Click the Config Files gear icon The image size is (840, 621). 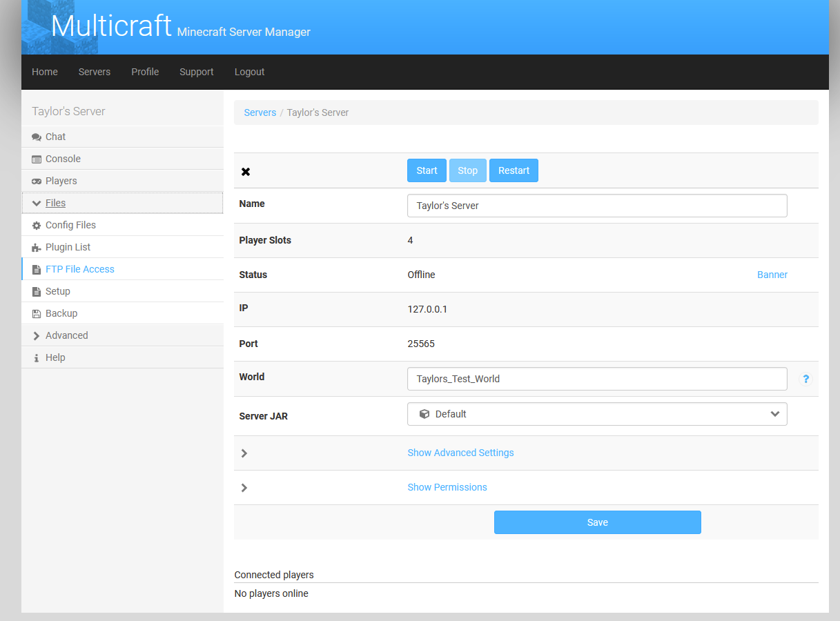coord(36,225)
